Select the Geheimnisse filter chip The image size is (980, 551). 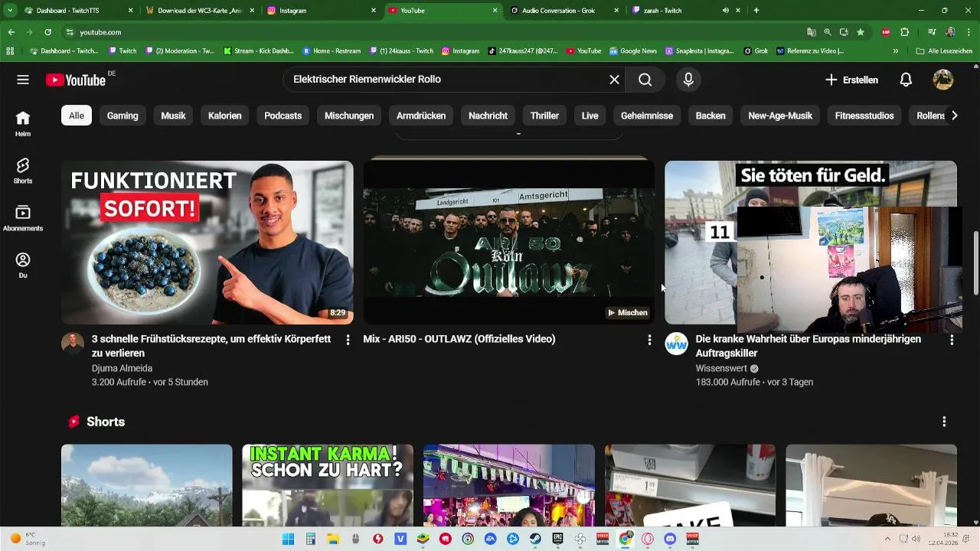(x=647, y=116)
